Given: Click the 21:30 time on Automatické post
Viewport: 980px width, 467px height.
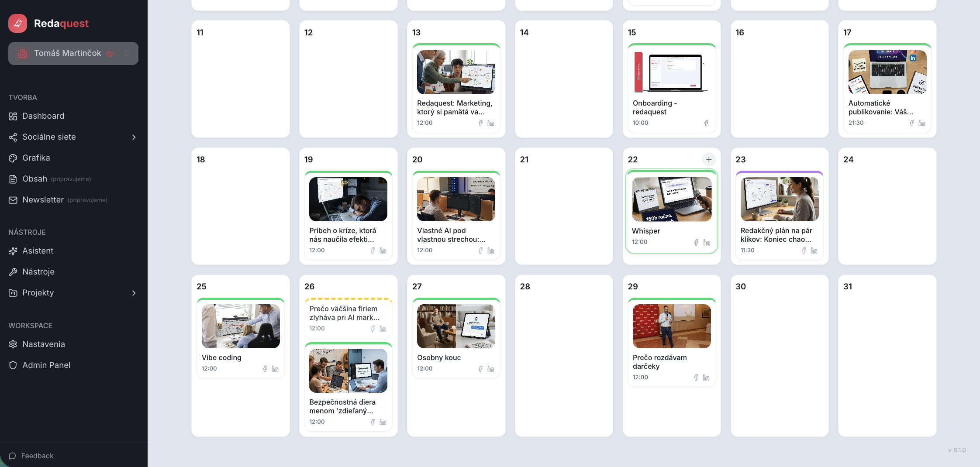Looking at the screenshot, I should [856, 123].
